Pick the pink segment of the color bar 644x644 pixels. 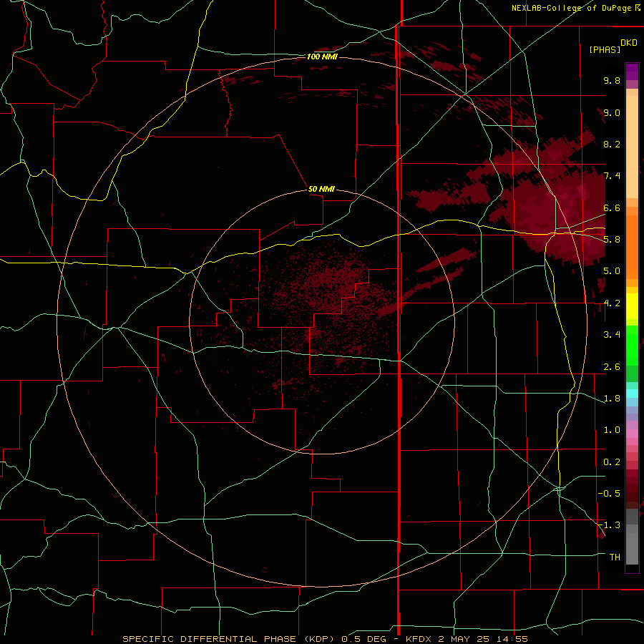click(x=632, y=434)
